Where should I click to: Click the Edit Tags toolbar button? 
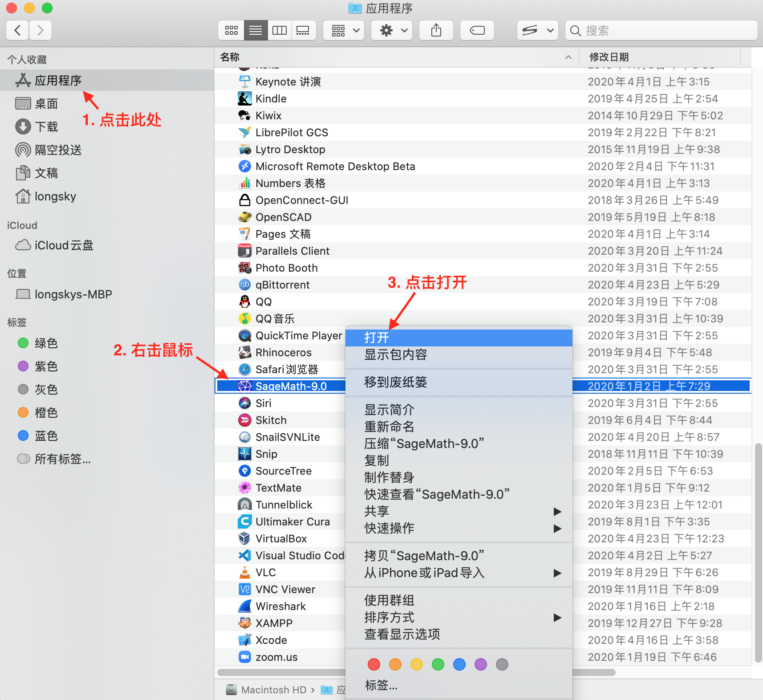tap(477, 30)
